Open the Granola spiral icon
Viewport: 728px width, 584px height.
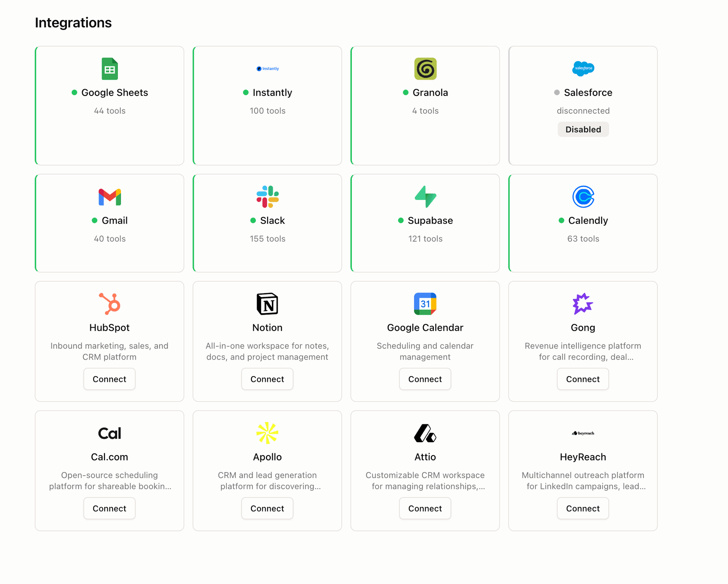425,69
